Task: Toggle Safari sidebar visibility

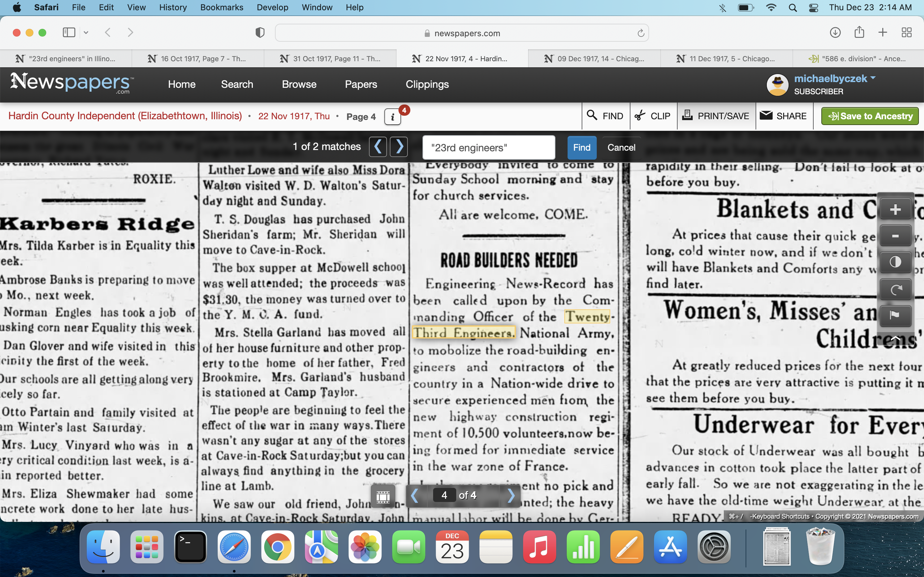Action: [x=69, y=32]
